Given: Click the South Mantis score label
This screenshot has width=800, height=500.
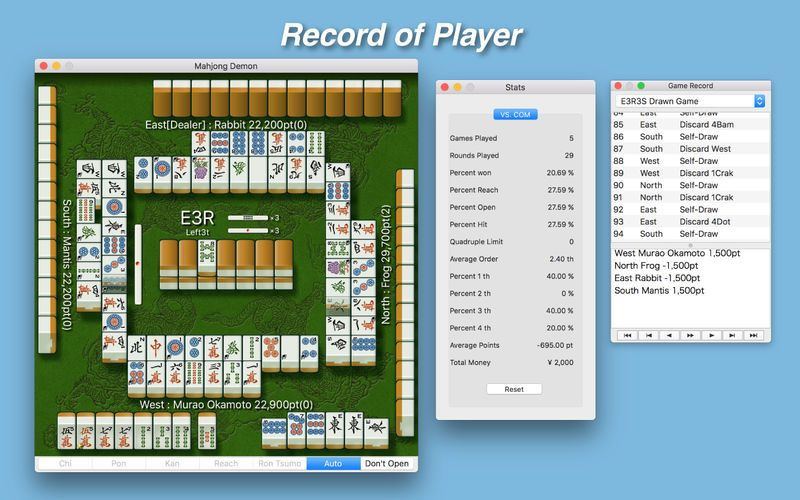Looking at the screenshot, I should [x=66, y=265].
